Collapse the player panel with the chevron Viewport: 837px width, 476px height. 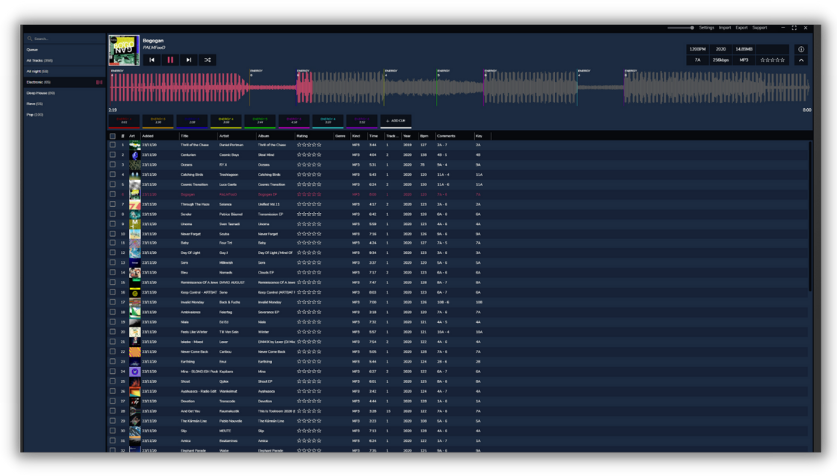[x=801, y=60]
